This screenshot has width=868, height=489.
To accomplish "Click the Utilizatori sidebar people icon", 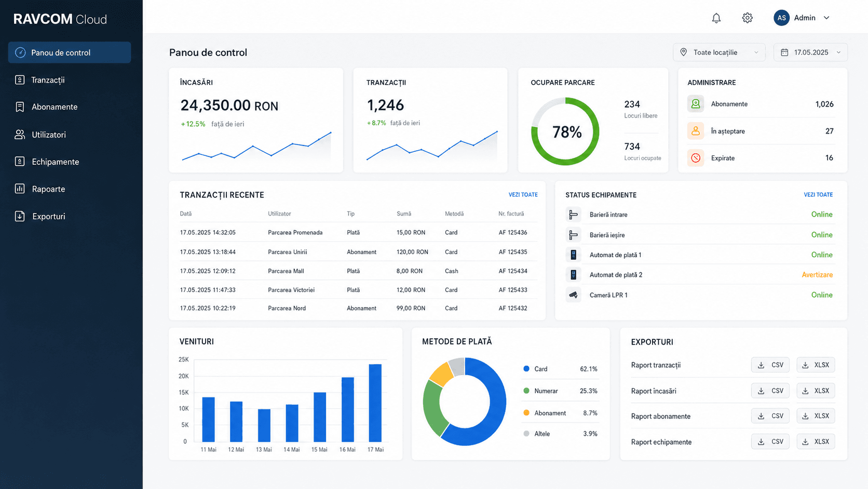I will pos(20,135).
